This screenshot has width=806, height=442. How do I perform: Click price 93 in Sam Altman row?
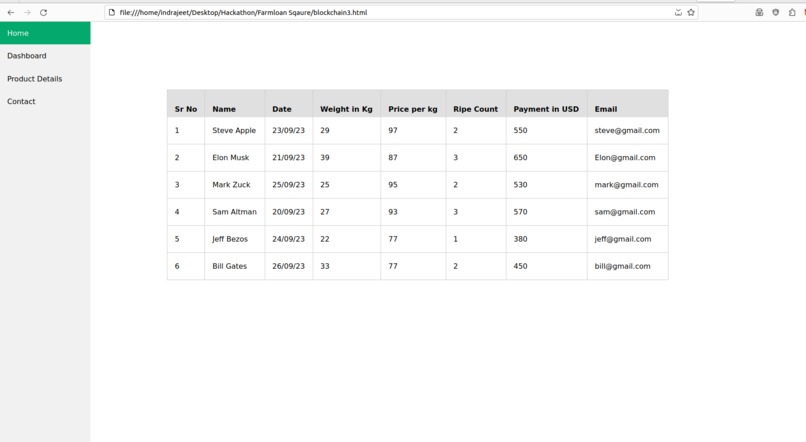pyautogui.click(x=393, y=212)
